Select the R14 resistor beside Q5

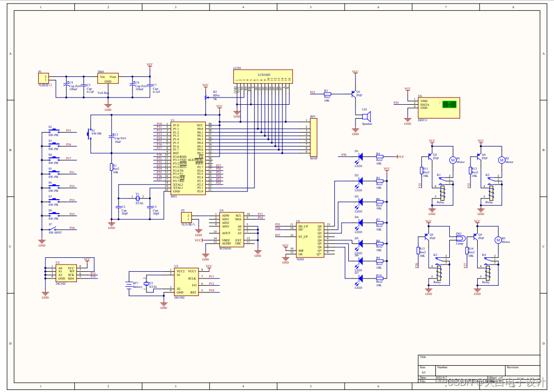pyautogui.click(x=467, y=250)
